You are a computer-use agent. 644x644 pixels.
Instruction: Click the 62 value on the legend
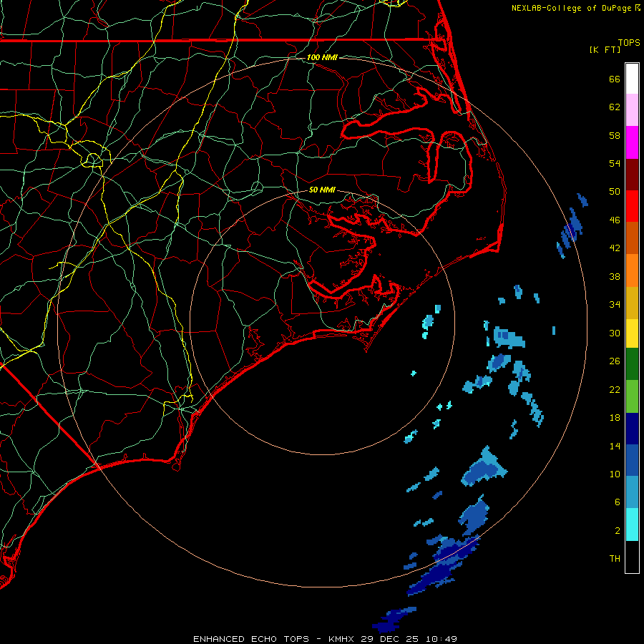tap(615, 107)
